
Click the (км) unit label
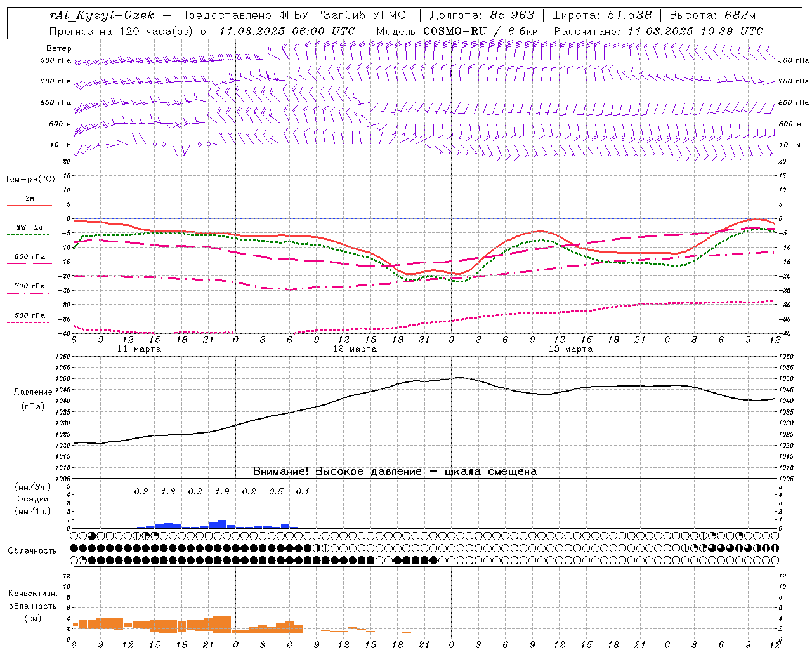33,618
